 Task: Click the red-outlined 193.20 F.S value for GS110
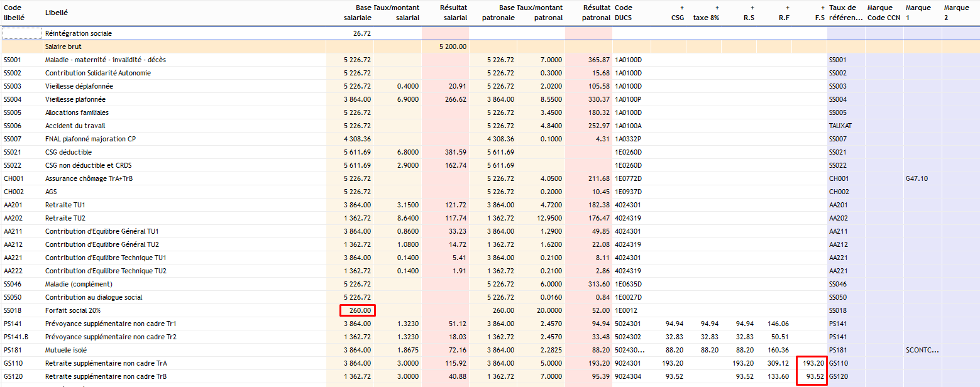coord(810,363)
